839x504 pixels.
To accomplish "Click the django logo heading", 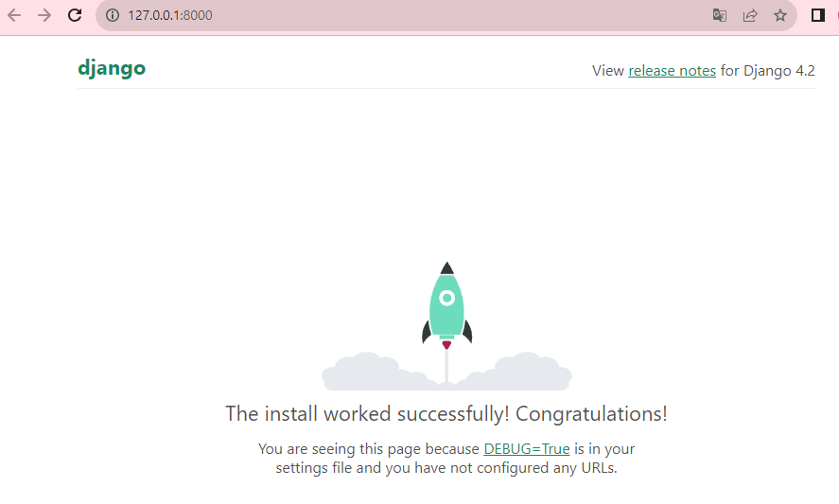I will 112,68.
